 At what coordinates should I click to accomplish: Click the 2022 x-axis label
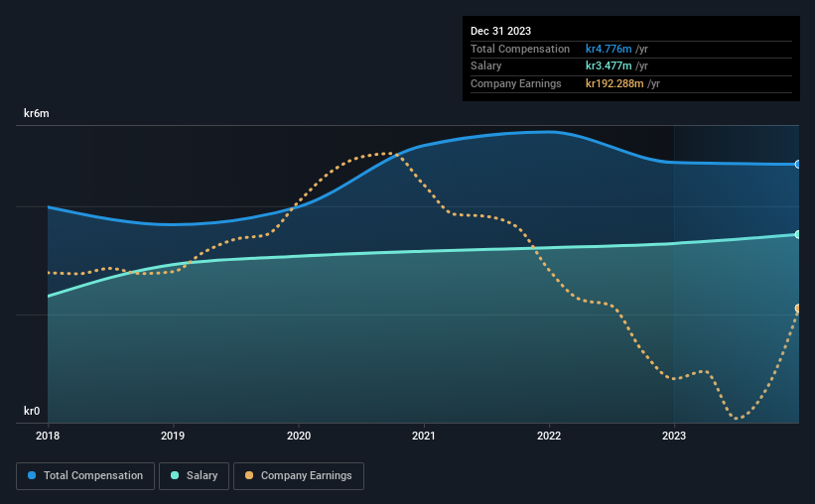click(549, 436)
